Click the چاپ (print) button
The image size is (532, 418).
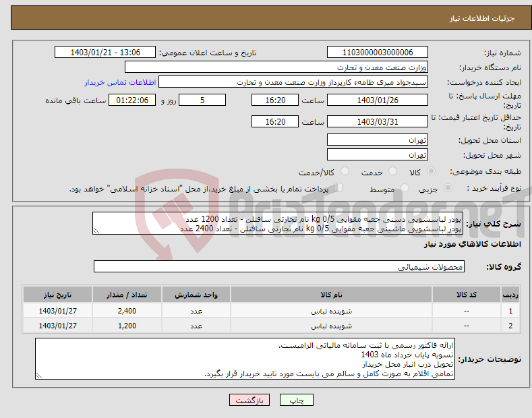point(296,400)
